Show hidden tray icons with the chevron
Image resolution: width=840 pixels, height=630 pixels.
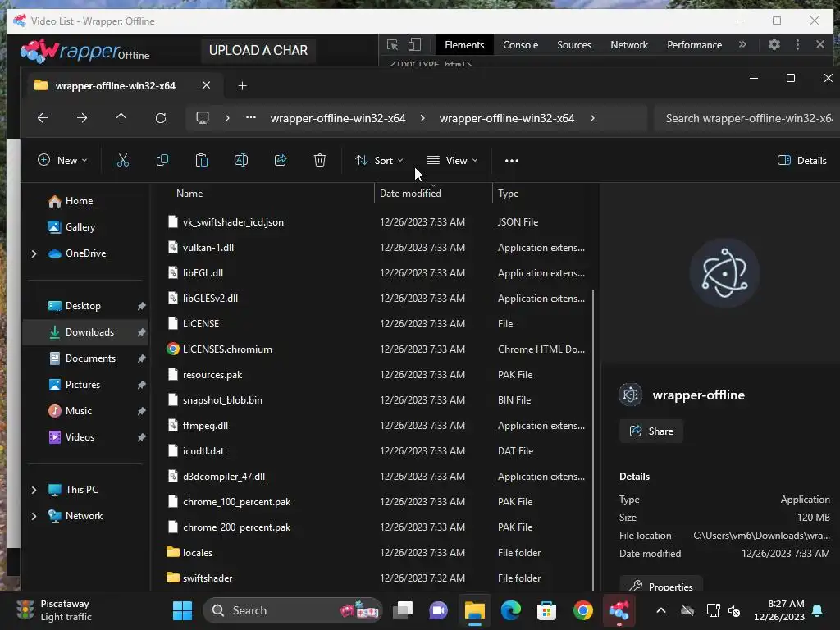661,610
